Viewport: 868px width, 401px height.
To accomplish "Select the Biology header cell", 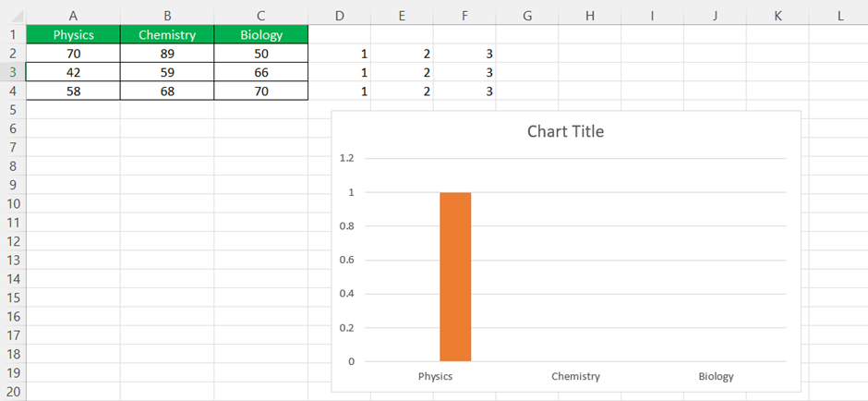I will point(261,35).
